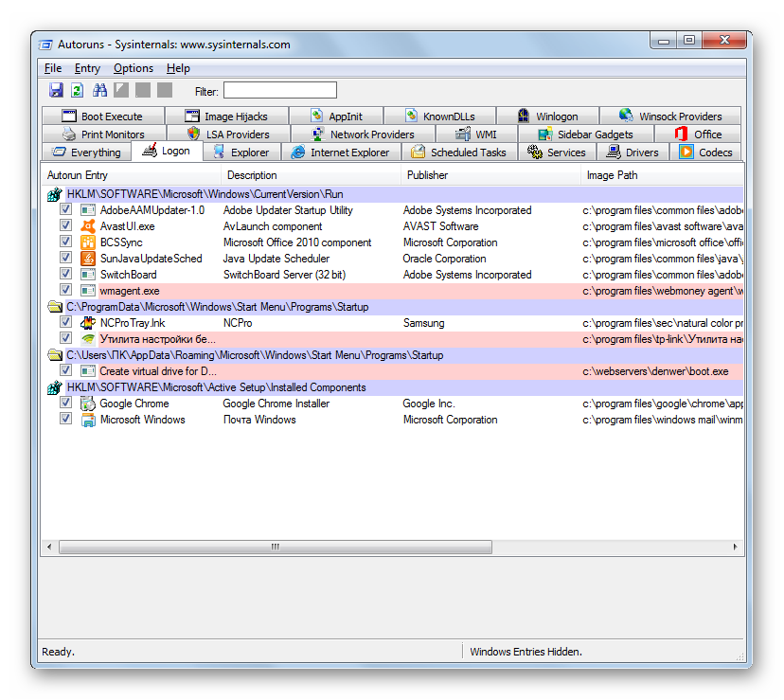
Task: Uncheck the AdobeAAMUpdater-1.0 entry
Action: pos(66,210)
